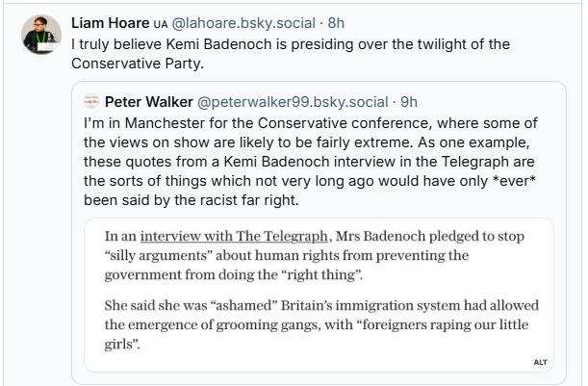Open Liam Hoare's profile avatar
The width and height of the screenshot is (588, 386).
(x=39, y=35)
